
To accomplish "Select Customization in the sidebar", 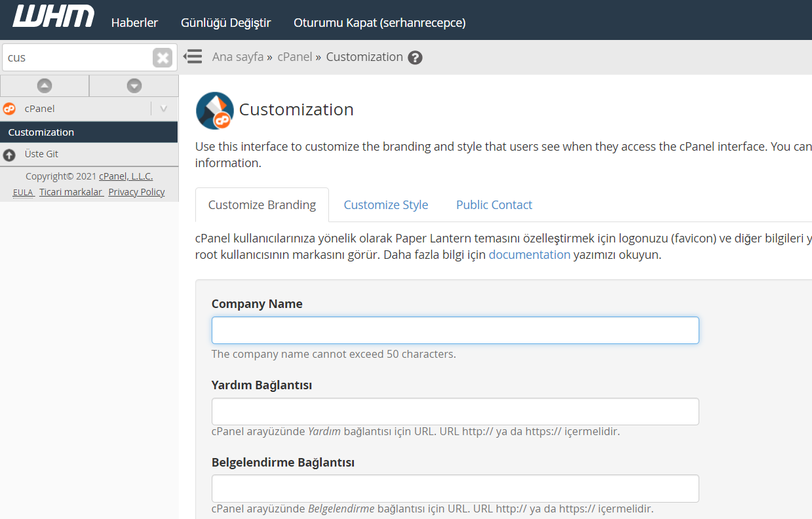I will (89, 132).
